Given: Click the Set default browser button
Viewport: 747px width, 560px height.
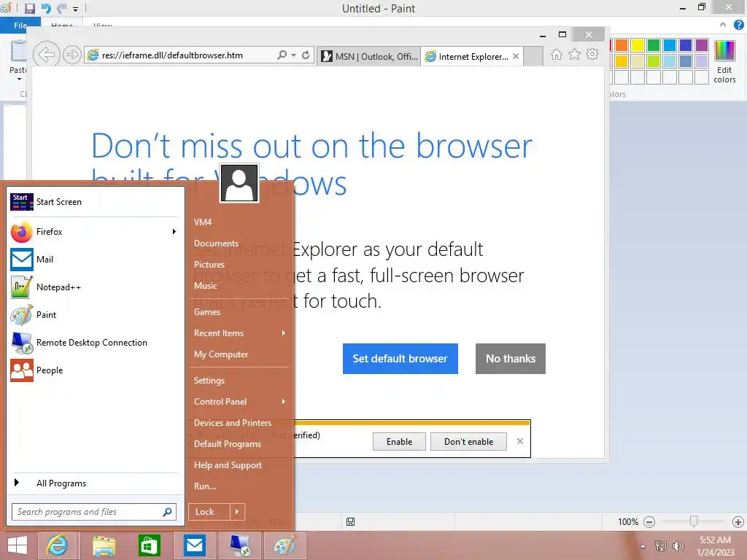Looking at the screenshot, I should point(400,359).
